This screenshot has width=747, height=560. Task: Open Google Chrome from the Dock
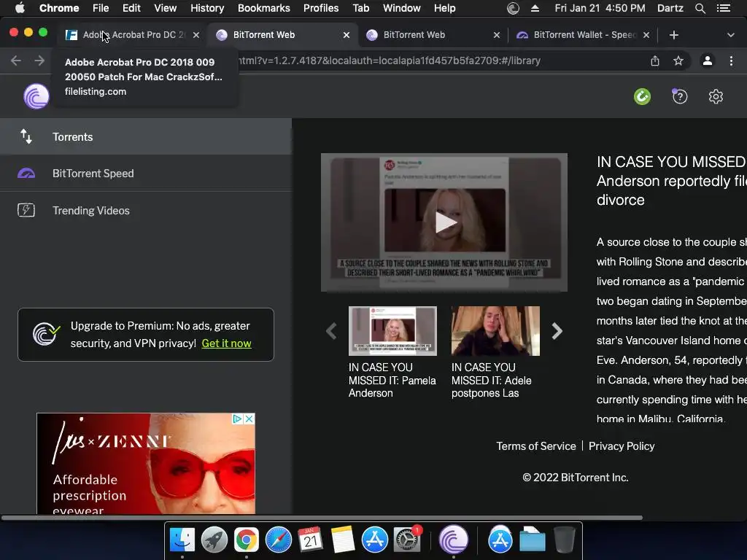coord(247,540)
